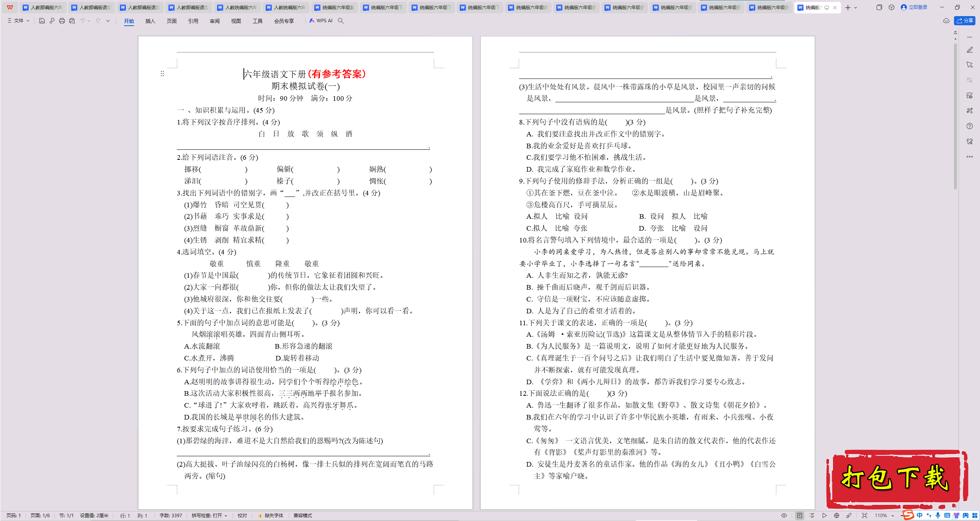Switch to the 引用 ribbon tab
980x521 pixels.
pos(193,21)
